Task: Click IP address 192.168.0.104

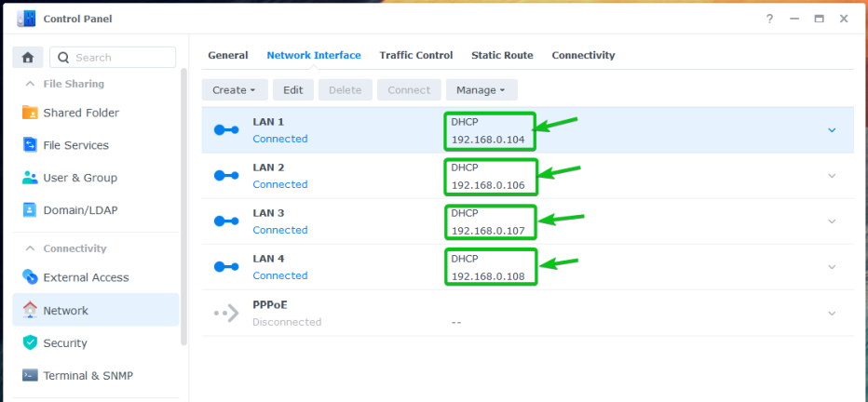Action: pos(488,140)
